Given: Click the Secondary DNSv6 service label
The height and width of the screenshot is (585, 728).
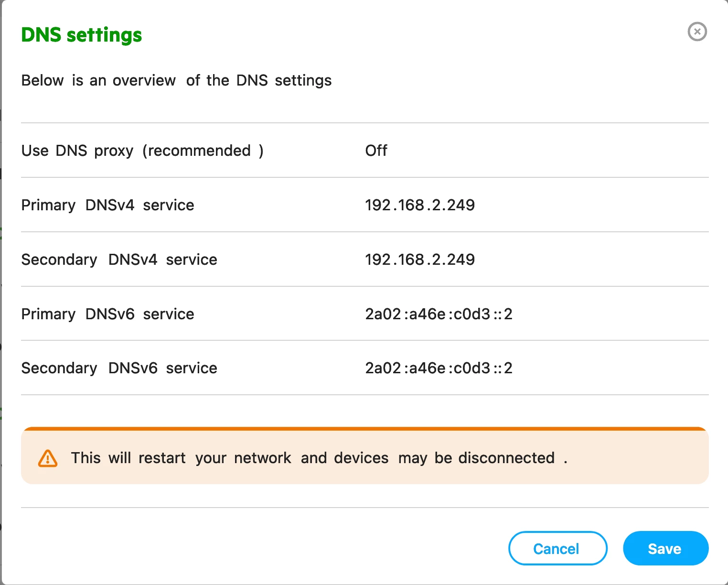Looking at the screenshot, I should [x=119, y=368].
